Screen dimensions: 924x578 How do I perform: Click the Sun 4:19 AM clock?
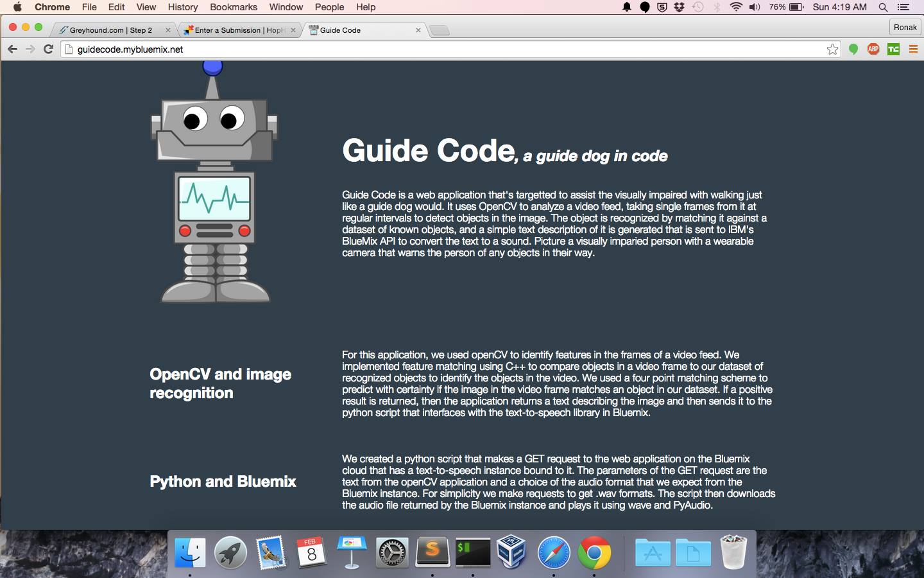pyautogui.click(x=839, y=7)
